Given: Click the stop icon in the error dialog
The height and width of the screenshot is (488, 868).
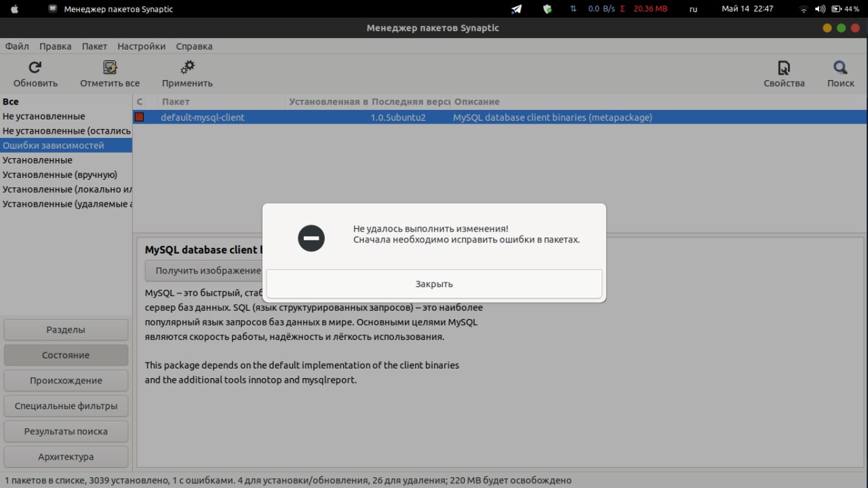Looking at the screenshot, I should 311,238.
